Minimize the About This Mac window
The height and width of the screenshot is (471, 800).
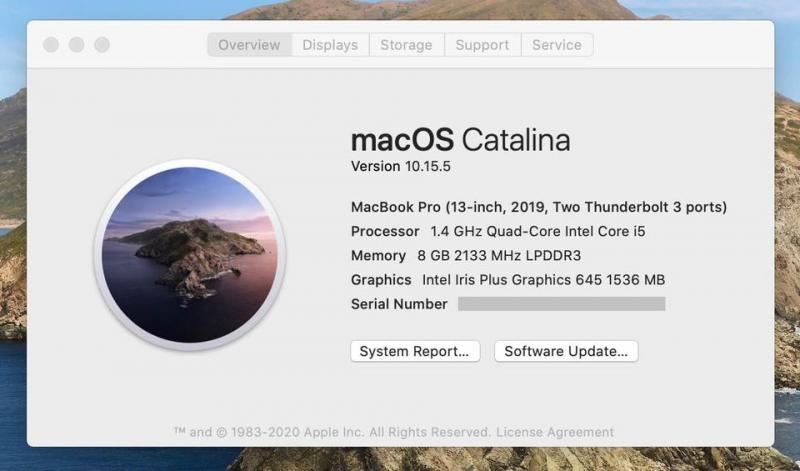point(77,45)
